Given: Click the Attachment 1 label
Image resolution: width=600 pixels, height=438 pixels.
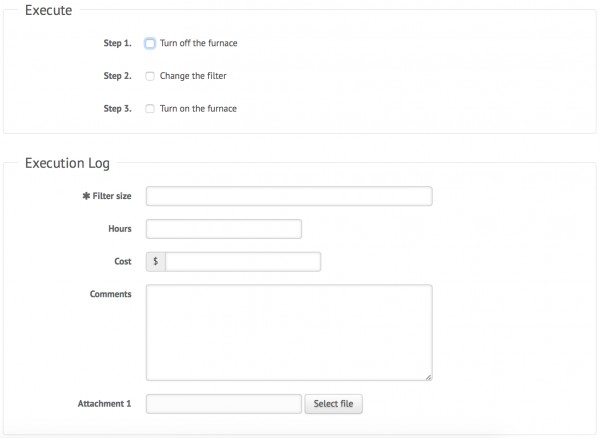Looking at the screenshot, I should [x=104, y=404].
